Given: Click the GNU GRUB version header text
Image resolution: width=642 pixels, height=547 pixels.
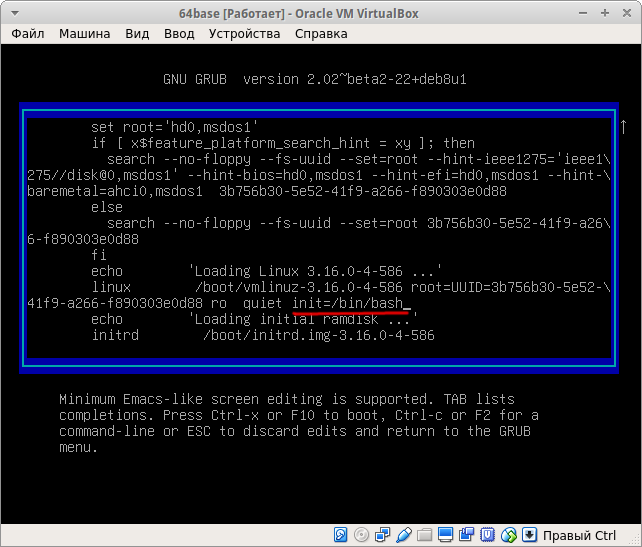Looking at the screenshot, I should point(315,79).
